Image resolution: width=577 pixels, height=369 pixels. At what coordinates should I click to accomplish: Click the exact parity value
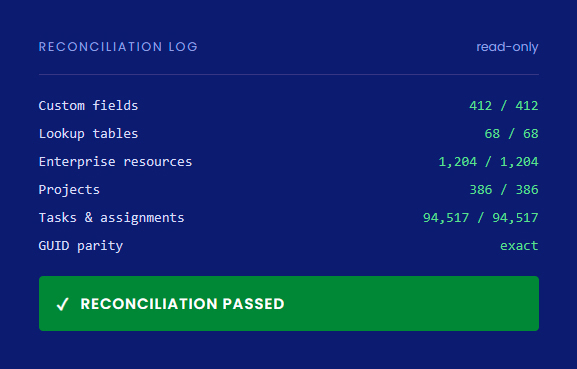519,246
